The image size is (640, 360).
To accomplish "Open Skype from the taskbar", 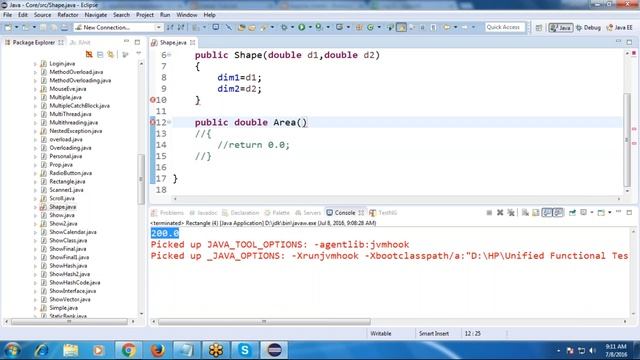I will [x=245, y=350].
